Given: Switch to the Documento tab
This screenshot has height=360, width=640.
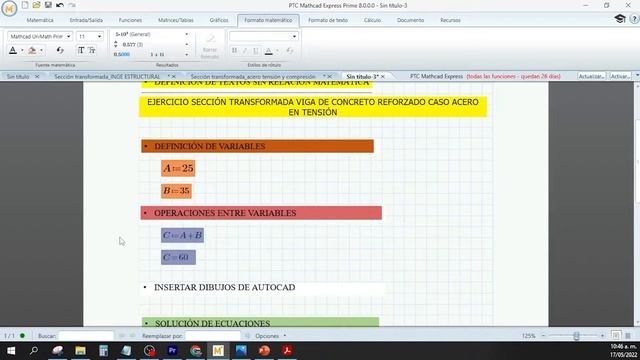Looking at the screenshot, I should click(410, 20).
